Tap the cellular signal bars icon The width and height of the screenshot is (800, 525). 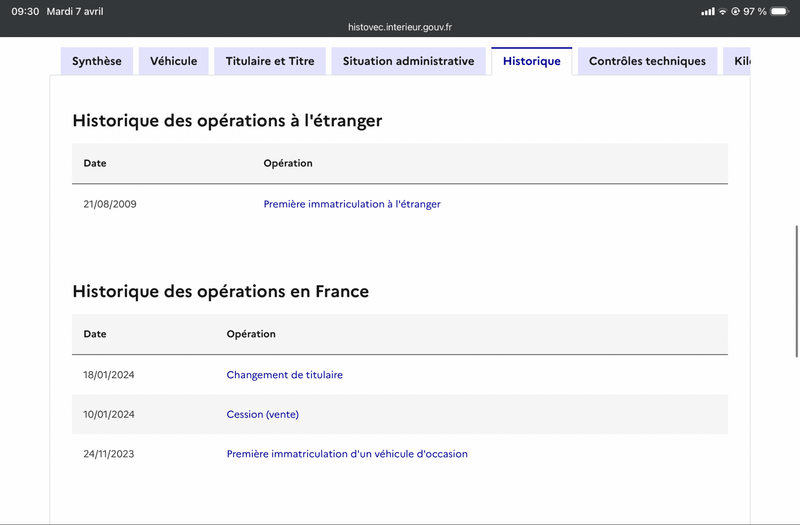pyautogui.click(x=708, y=11)
